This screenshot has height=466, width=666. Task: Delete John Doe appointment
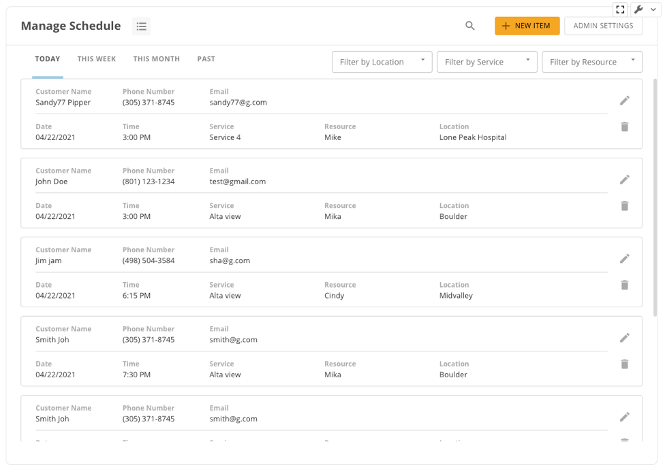tap(624, 206)
